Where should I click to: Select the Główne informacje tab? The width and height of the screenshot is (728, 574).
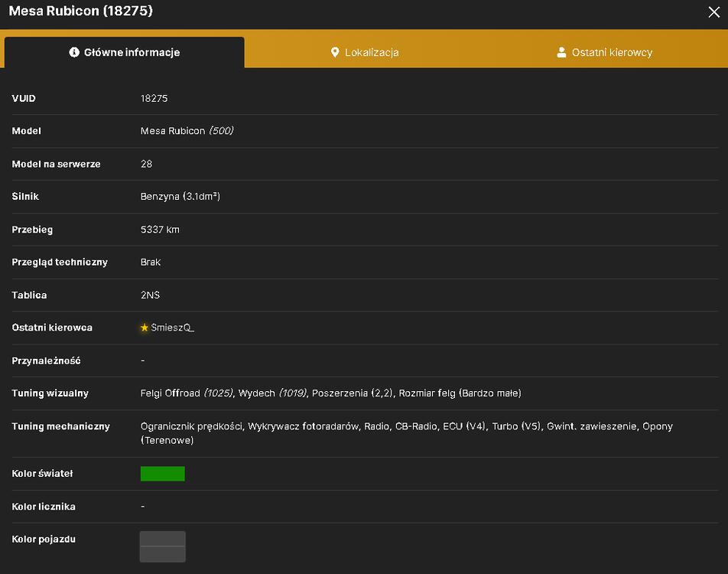coord(125,52)
